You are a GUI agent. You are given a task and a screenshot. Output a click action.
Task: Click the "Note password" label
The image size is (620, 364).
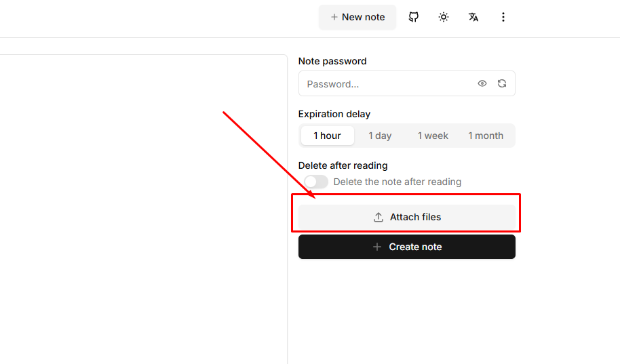coord(332,61)
